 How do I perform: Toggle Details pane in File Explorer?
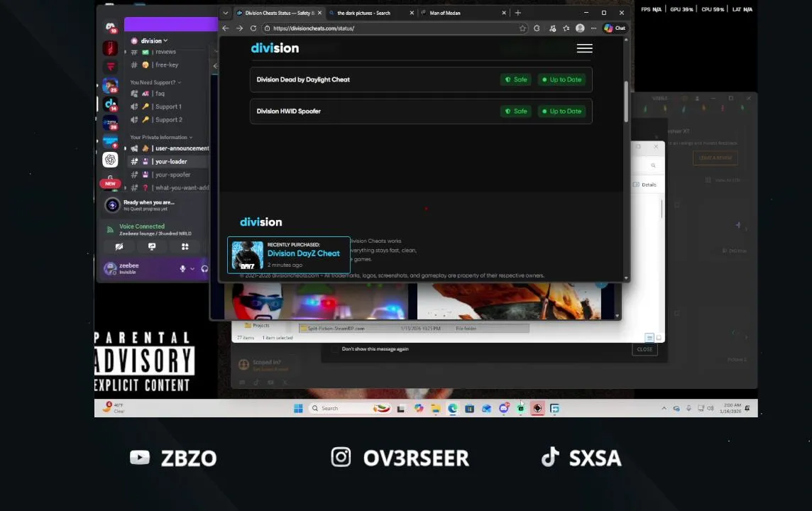[x=644, y=185]
